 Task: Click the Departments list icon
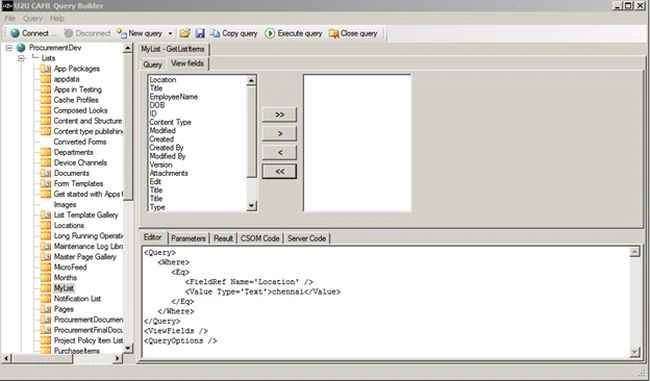point(46,152)
